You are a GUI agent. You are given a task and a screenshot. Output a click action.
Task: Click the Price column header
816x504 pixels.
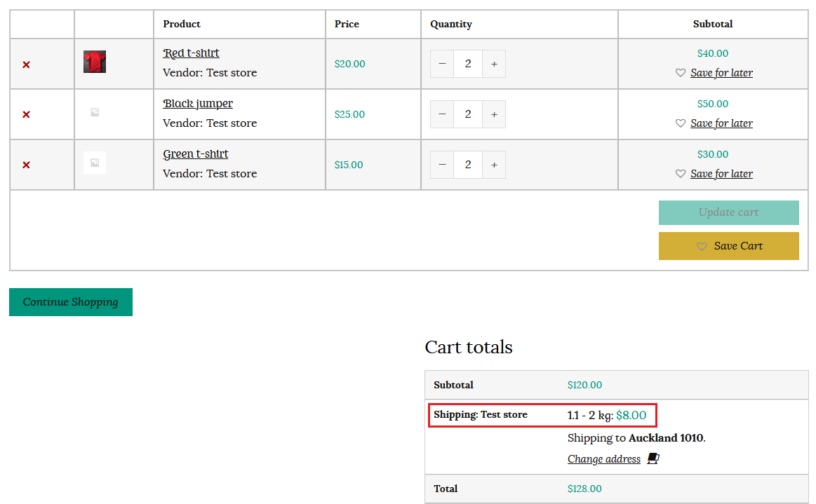click(347, 24)
